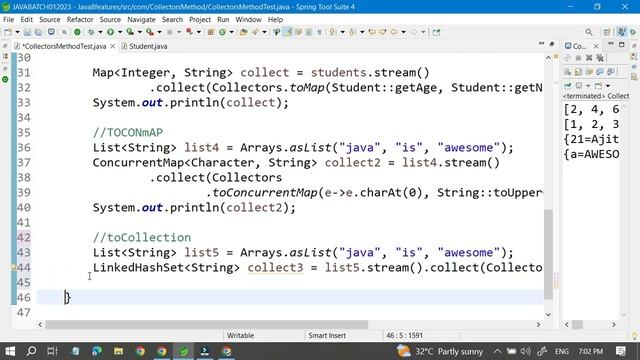
Task: Open the Edit menu
Action: 27,19
